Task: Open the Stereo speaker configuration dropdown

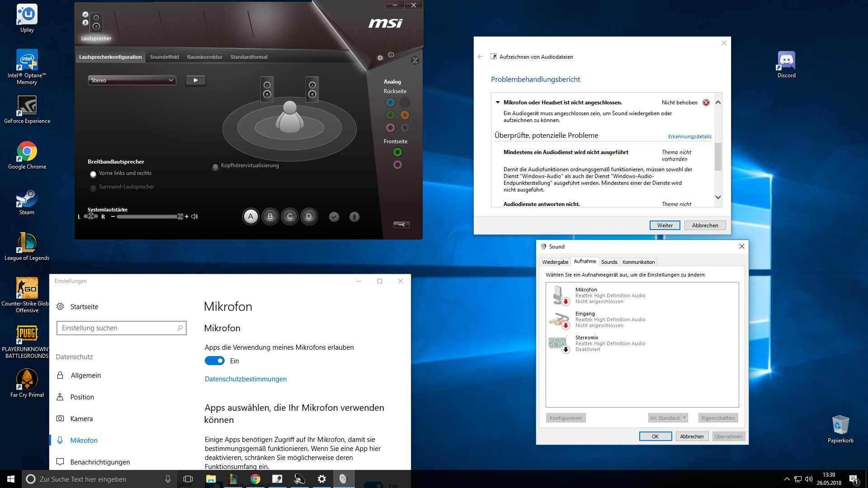Action: (132, 80)
